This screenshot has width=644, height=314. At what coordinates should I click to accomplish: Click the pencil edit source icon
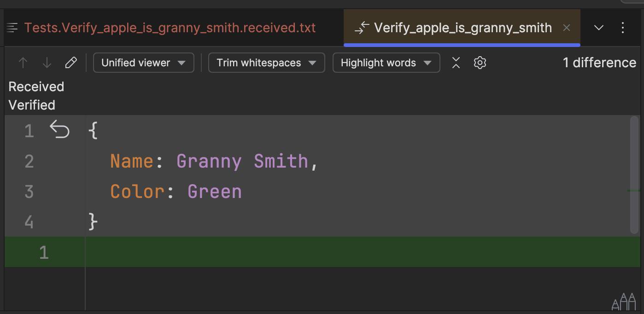tap(71, 63)
